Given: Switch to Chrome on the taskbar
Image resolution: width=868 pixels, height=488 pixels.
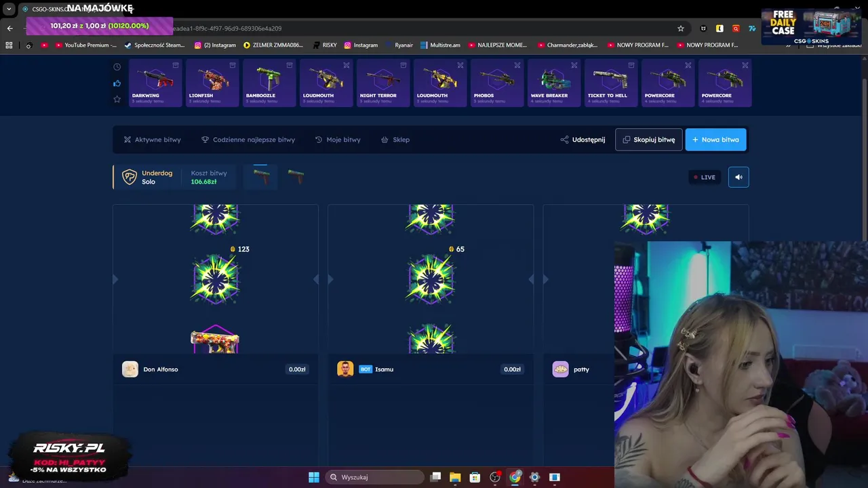Looking at the screenshot, I should (x=515, y=477).
